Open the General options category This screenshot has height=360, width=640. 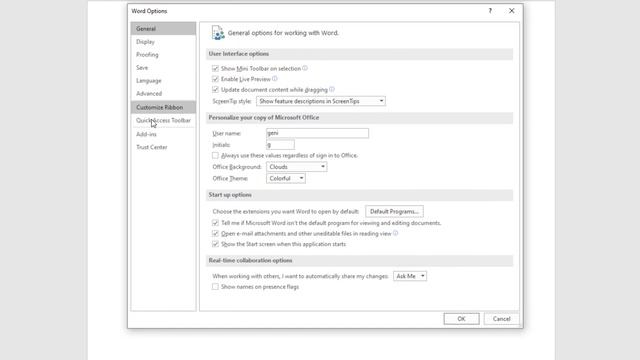click(163, 29)
